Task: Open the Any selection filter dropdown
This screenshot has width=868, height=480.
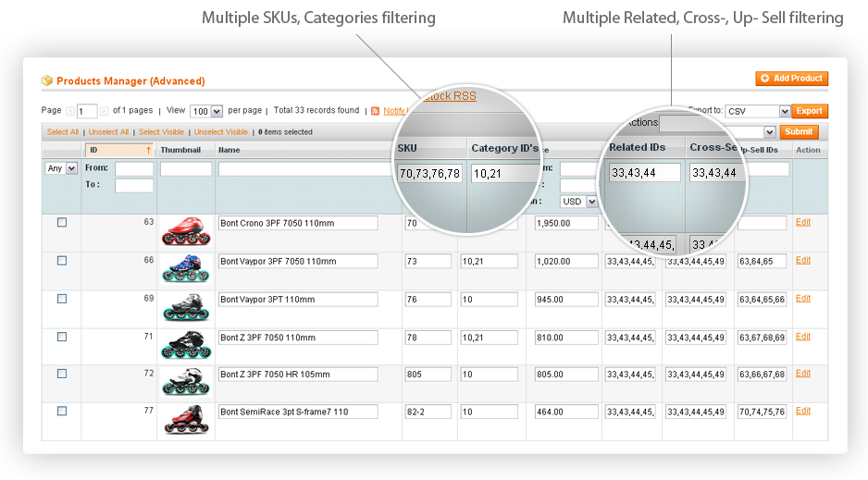Action: pyautogui.click(x=61, y=168)
